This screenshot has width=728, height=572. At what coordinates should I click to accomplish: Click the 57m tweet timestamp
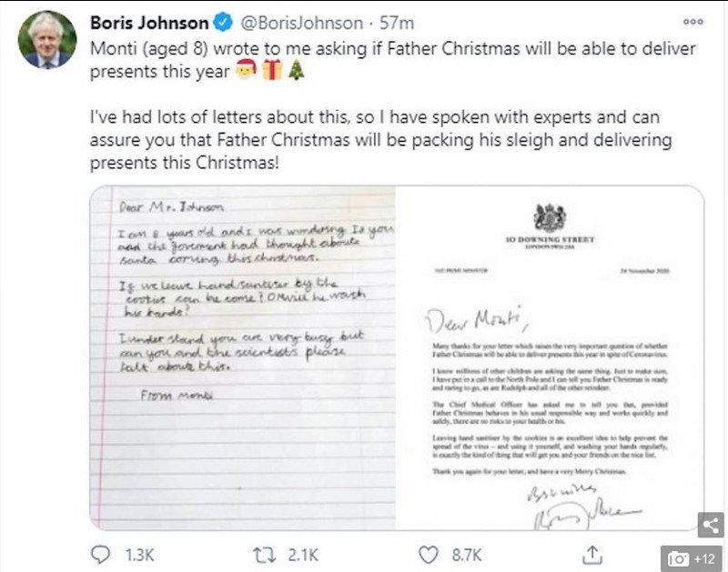coord(389,22)
